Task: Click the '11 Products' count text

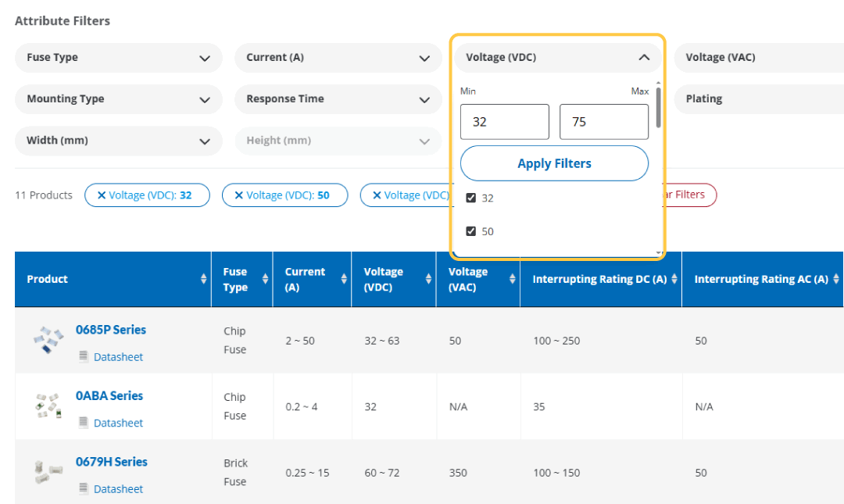Action: 44,195
